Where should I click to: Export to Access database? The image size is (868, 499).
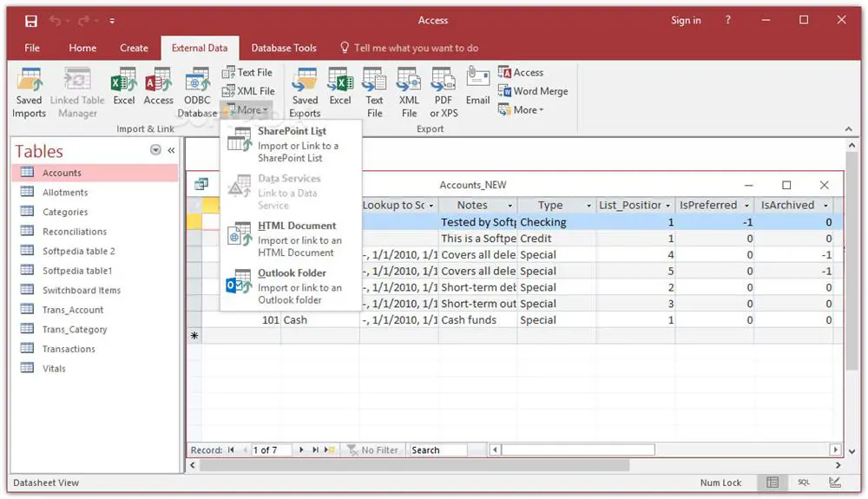520,73
